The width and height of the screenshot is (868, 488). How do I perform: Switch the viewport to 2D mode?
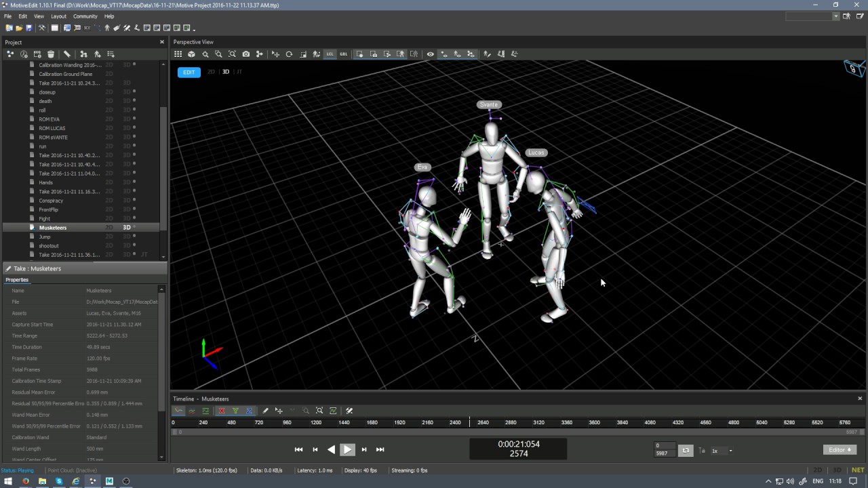(211, 72)
